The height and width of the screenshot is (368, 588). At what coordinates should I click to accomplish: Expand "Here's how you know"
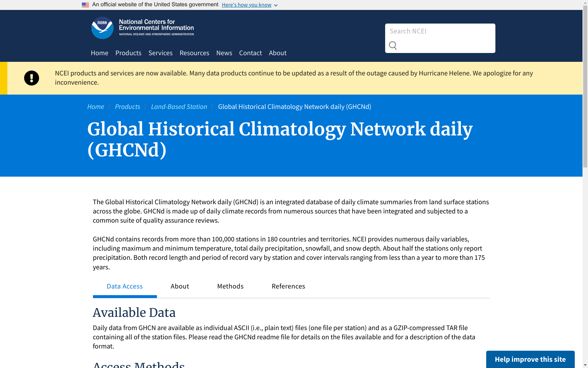pos(247,5)
